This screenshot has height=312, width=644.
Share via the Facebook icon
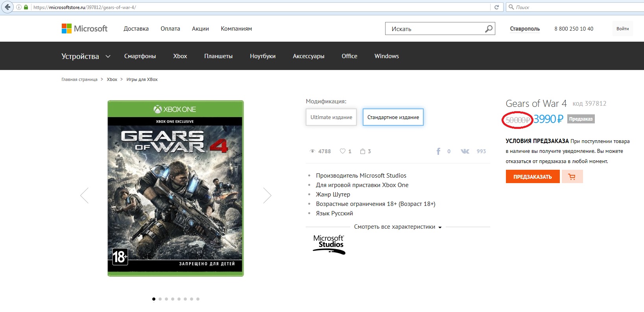[438, 151]
